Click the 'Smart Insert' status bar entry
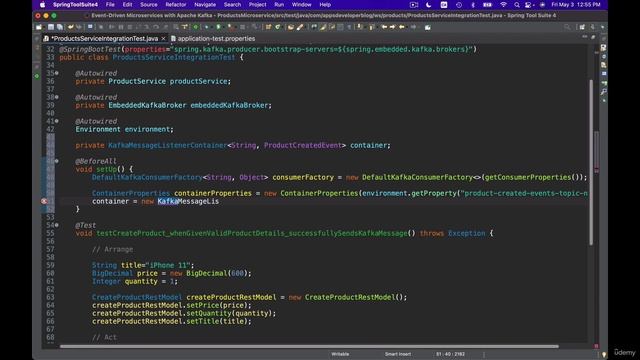 pos(398,354)
